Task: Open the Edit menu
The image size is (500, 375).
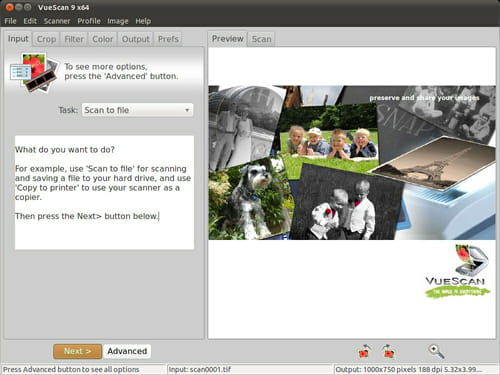Action: coord(30,21)
